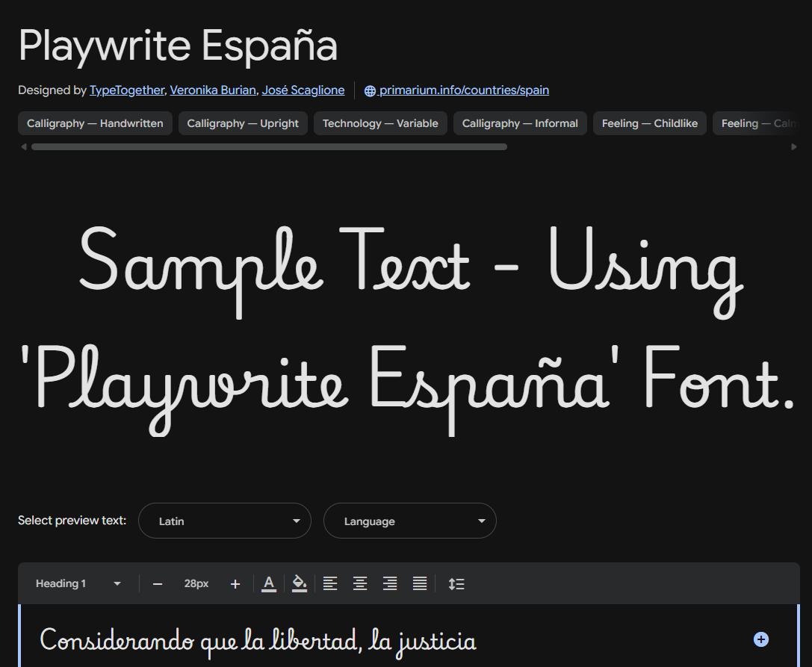Open the Latin preview text dropdown
Image resolution: width=812 pixels, height=667 pixels.
coord(225,521)
